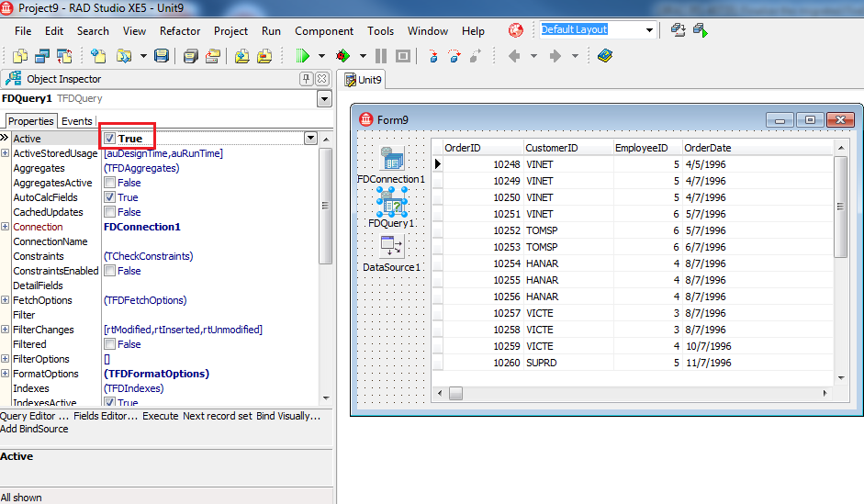Click the Step Over debug icon

[454, 56]
